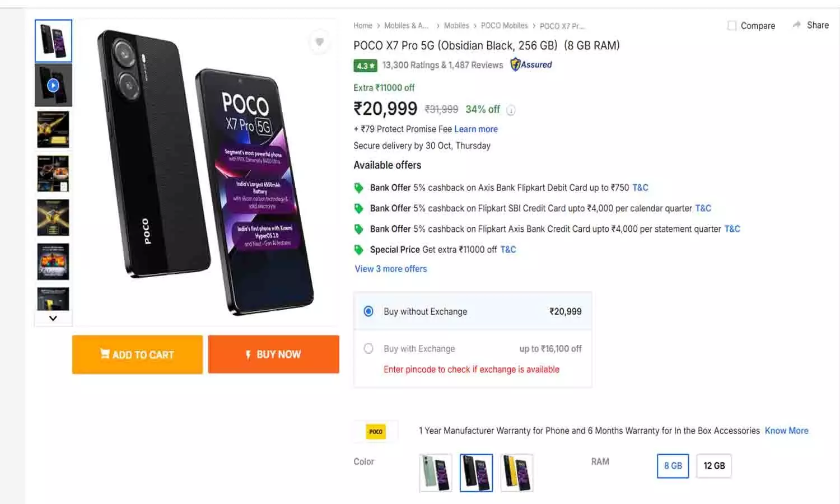The height and width of the screenshot is (504, 840).
Task: Select Buy without Exchange option
Action: point(368,311)
